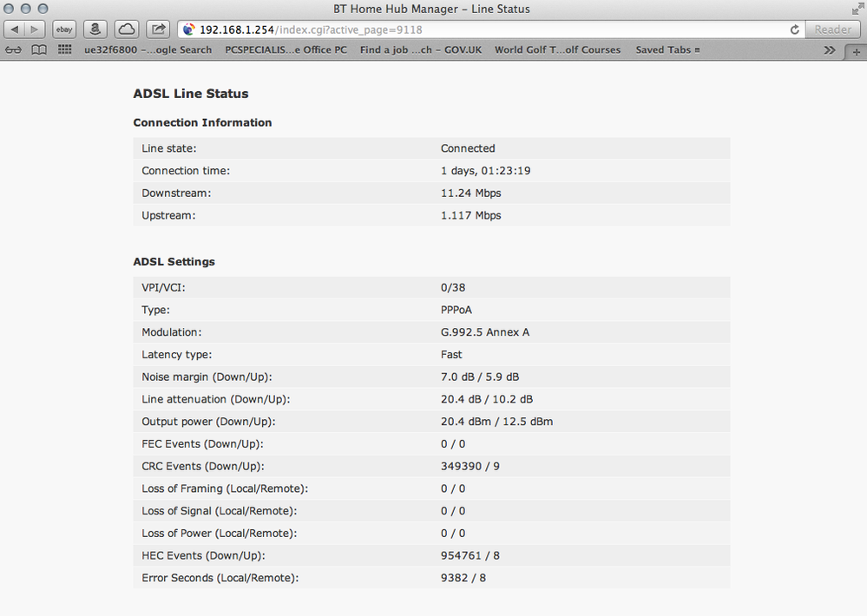This screenshot has height=616, width=867.
Task: Click the Downstream label
Action: click(176, 193)
